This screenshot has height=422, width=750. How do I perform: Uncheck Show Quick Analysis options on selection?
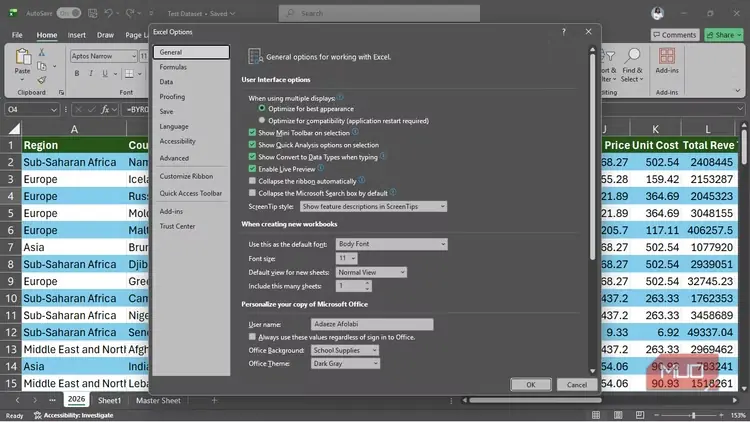click(252, 144)
